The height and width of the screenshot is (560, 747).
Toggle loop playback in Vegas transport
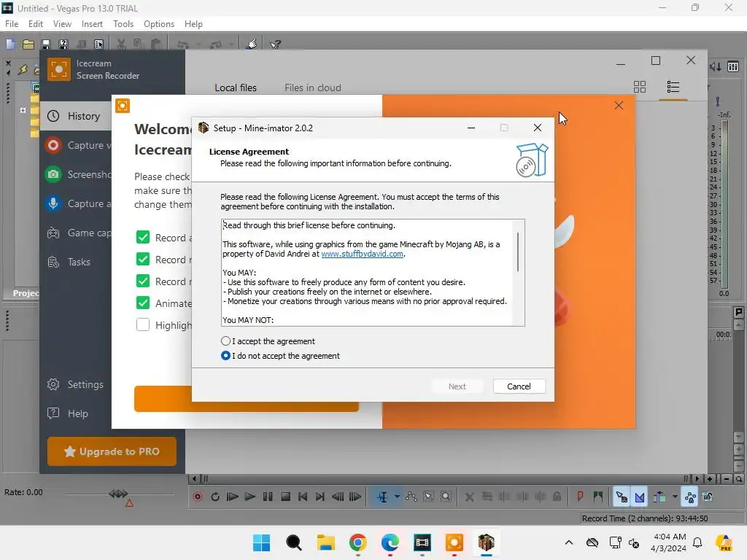[x=215, y=497]
